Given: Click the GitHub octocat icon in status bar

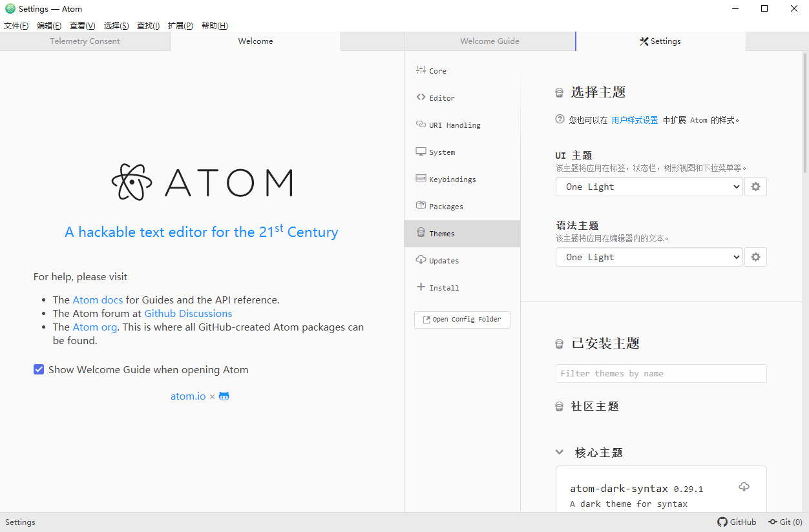Looking at the screenshot, I should point(722,522).
